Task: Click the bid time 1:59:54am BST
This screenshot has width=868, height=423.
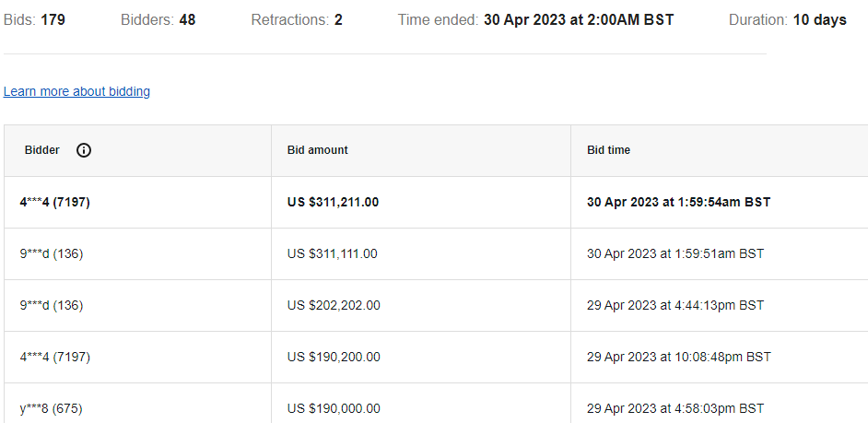Action: coord(678,202)
